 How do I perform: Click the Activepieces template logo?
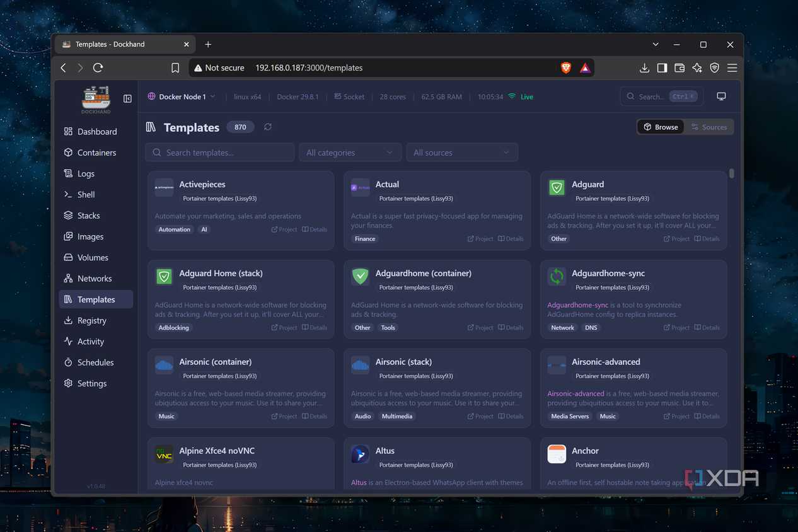tap(164, 188)
